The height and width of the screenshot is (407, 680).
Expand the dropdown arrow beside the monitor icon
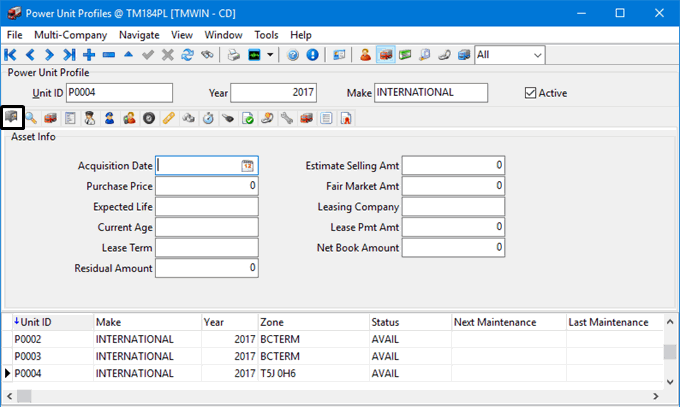click(270, 54)
